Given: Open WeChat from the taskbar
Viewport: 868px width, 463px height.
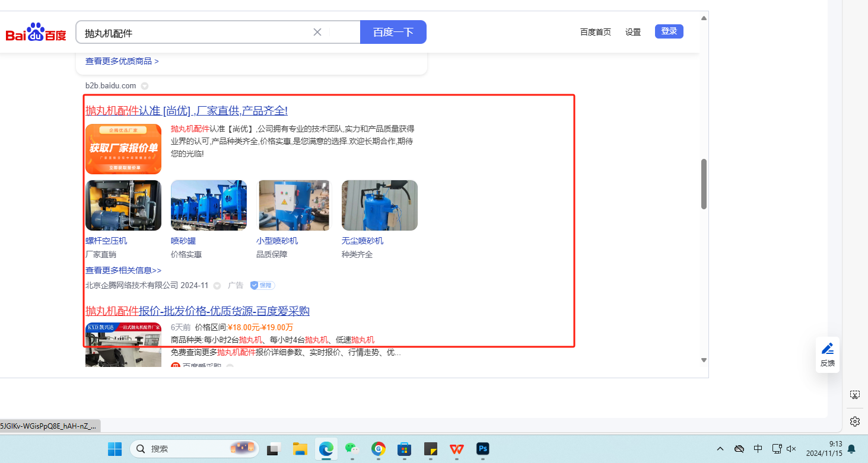Looking at the screenshot, I should [352, 449].
